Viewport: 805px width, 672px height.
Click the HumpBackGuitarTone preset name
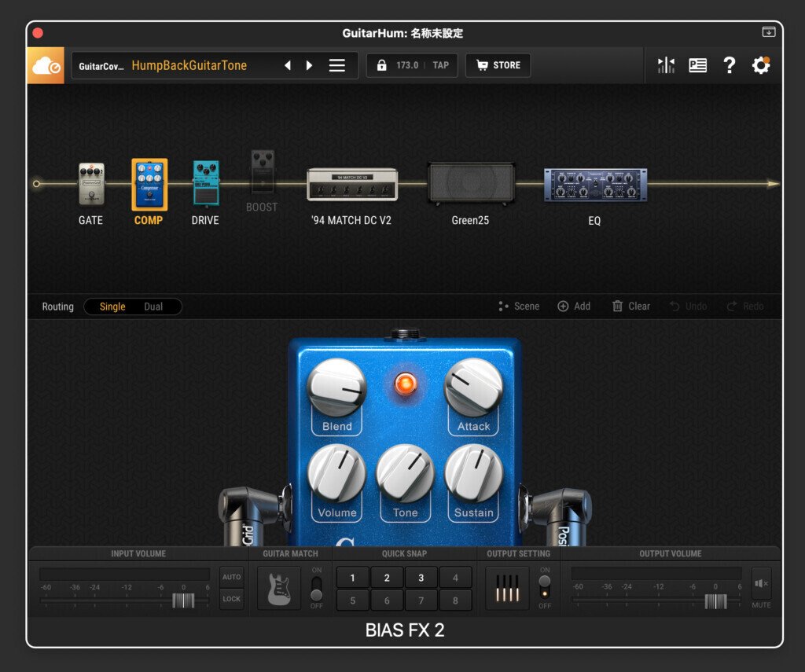pyautogui.click(x=189, y=66)
